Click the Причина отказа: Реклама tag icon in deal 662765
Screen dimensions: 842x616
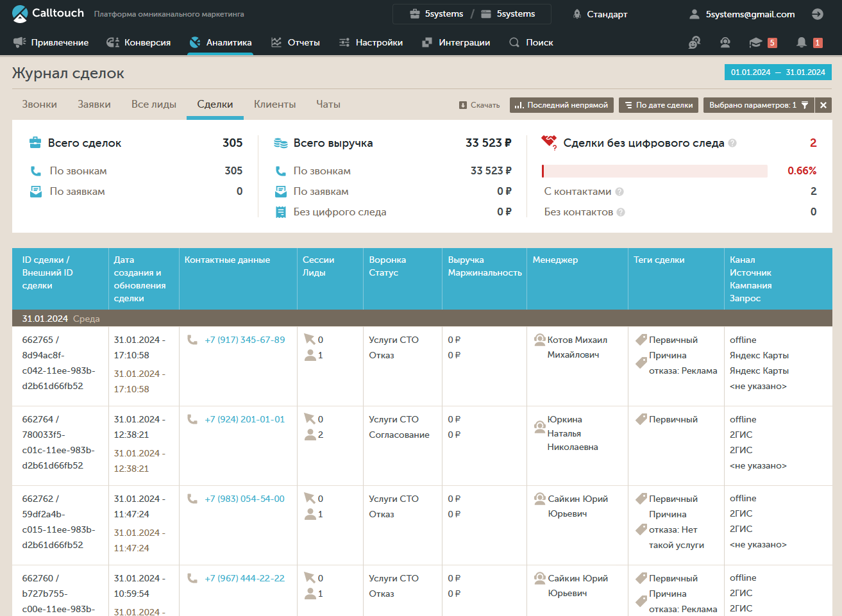(x=641, y=363)
